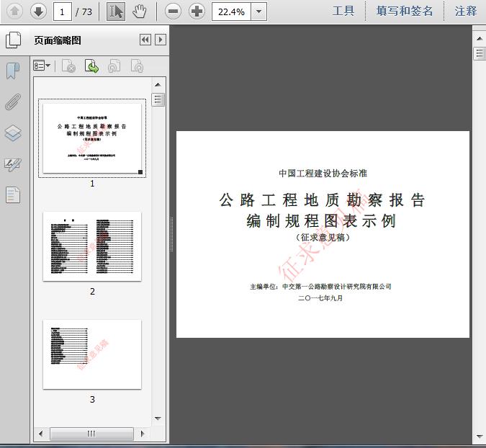Click the thumbnail panel vertical scroll handle
This screenshot has width=486, height=448.
(x=158, y=99)
